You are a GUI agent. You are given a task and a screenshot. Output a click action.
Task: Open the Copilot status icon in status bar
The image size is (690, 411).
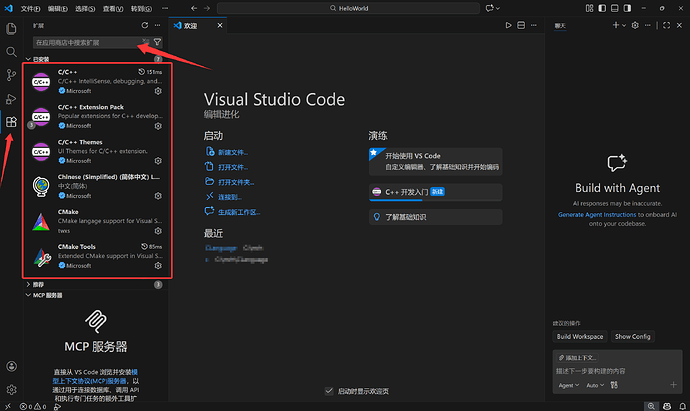pyautogui.click(x=667, y=406)
